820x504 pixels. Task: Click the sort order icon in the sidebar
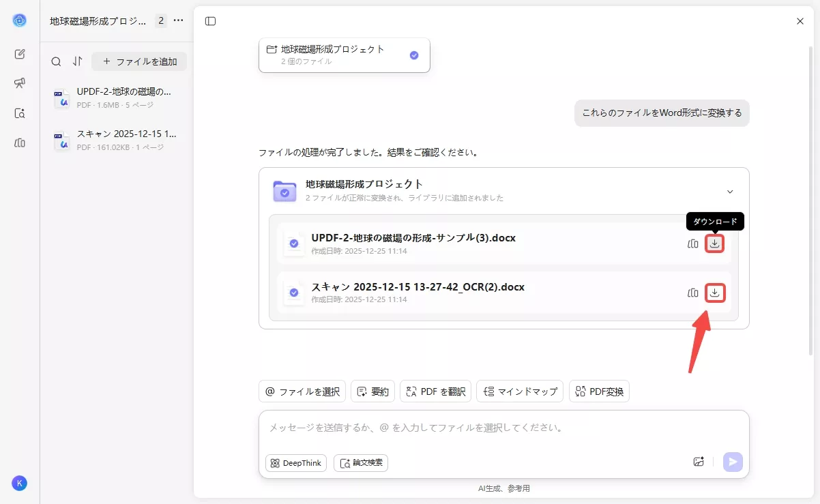tap(77, 61)
